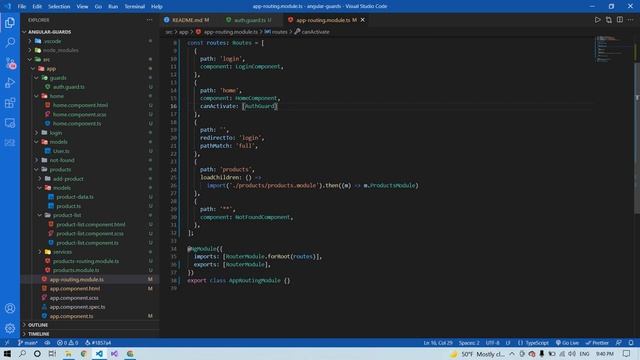Click the weather widget on the taskbar
The image size is (640, 360).
point(477,354)
